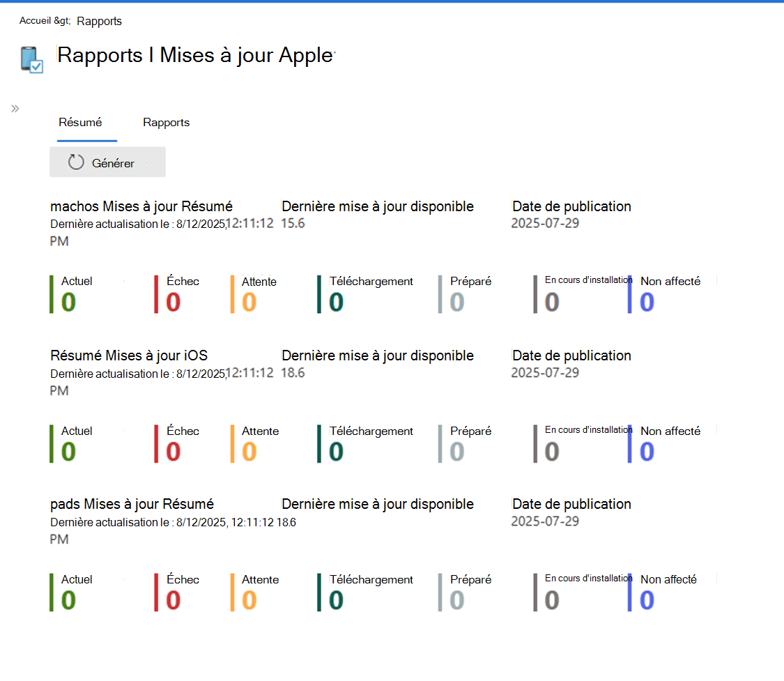Switch to the Rapports tab
This screenshot has height=681, width=784.
point(166,122)
